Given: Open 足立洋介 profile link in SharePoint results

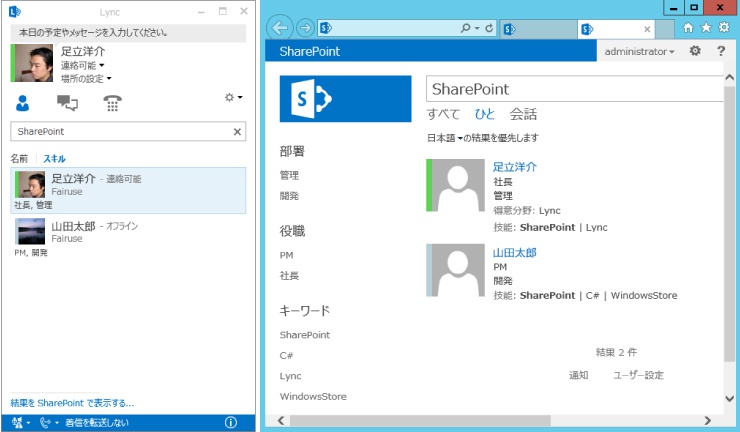Looking at the screenshot, I should [x=515, y=167].
